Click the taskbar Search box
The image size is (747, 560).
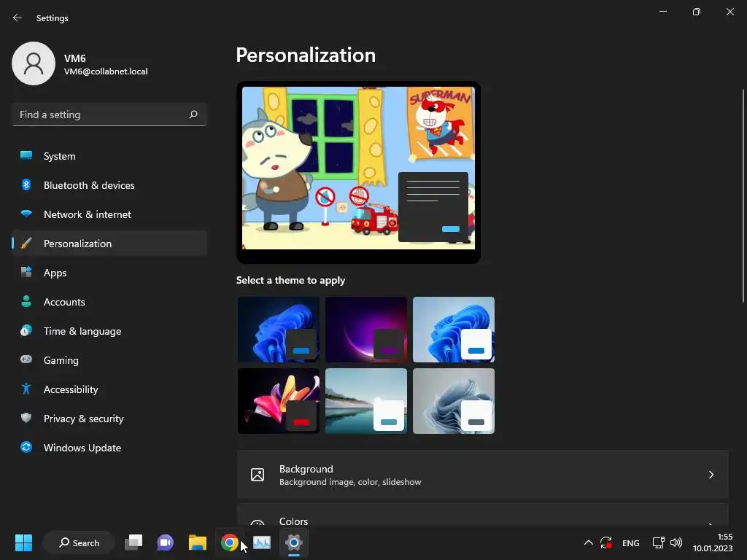pos(79,542)
